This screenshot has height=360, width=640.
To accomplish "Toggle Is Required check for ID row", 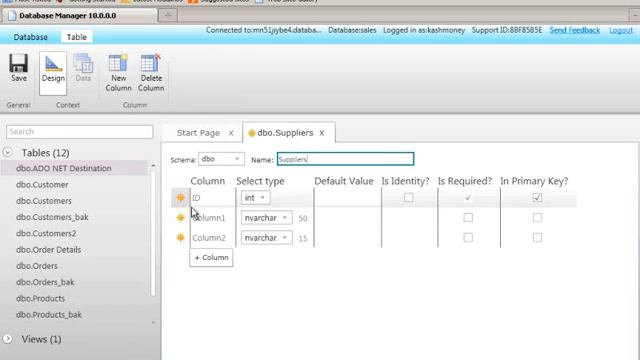I will coord(468,198).
